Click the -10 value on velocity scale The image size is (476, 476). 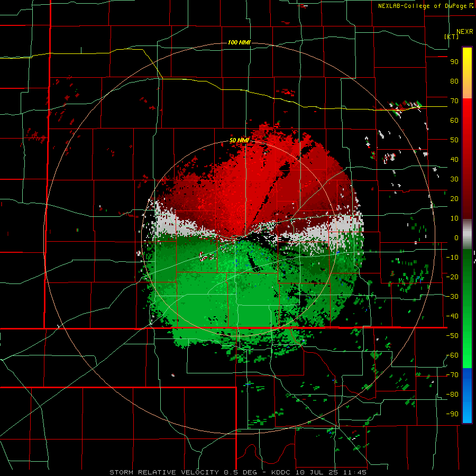[452, 258]
